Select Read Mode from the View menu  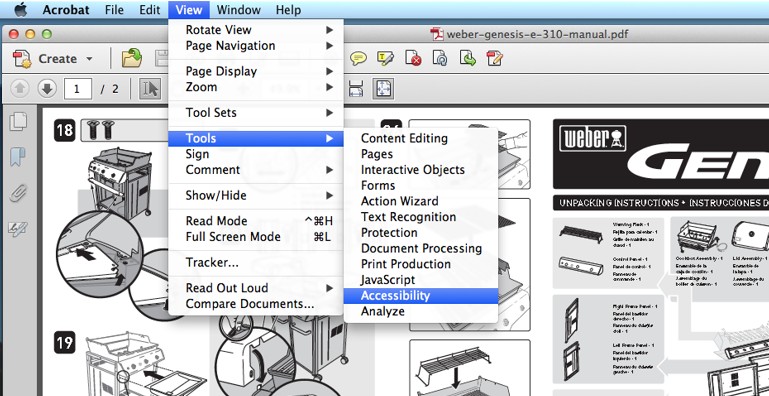point(256,221)
